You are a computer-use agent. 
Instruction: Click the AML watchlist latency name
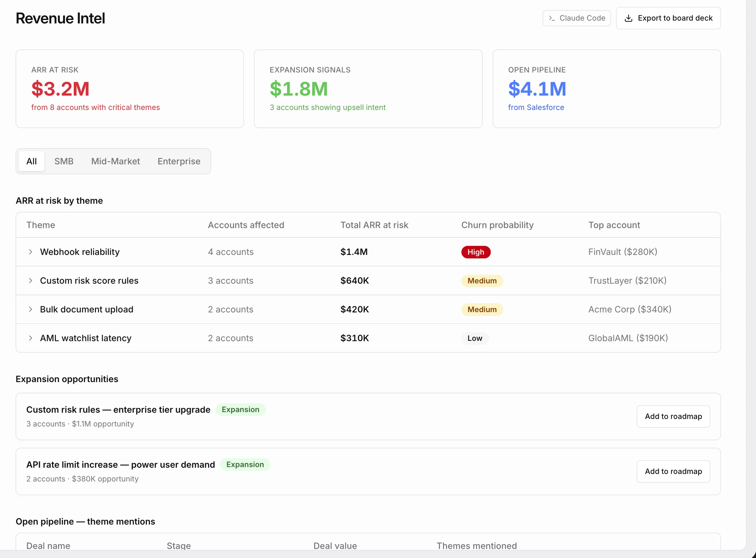86,338
